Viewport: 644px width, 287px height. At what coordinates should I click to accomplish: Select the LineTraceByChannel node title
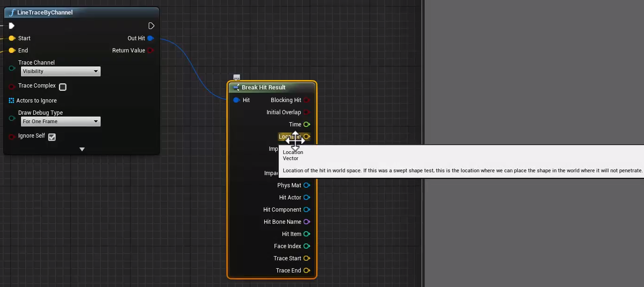pos(45,13)
